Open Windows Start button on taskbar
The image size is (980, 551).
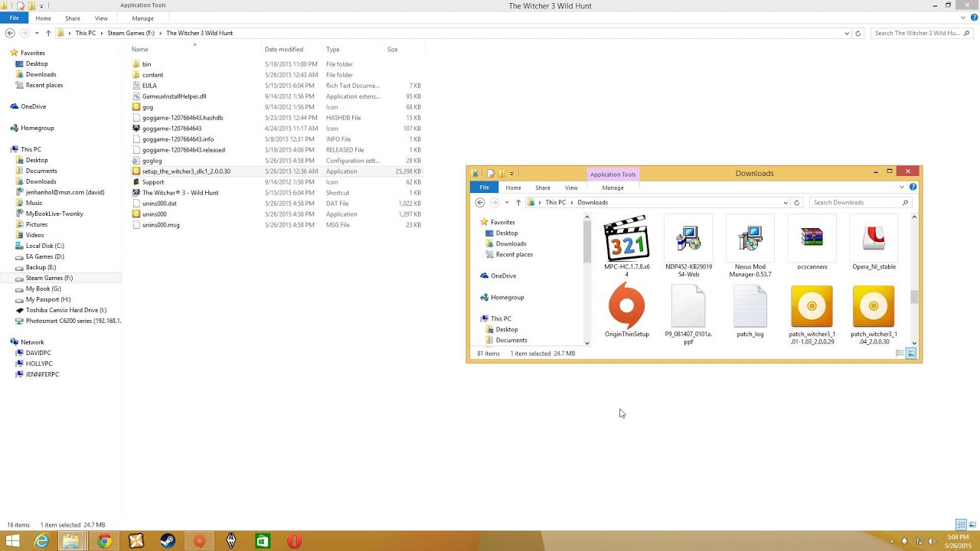[x=12, y=541]
